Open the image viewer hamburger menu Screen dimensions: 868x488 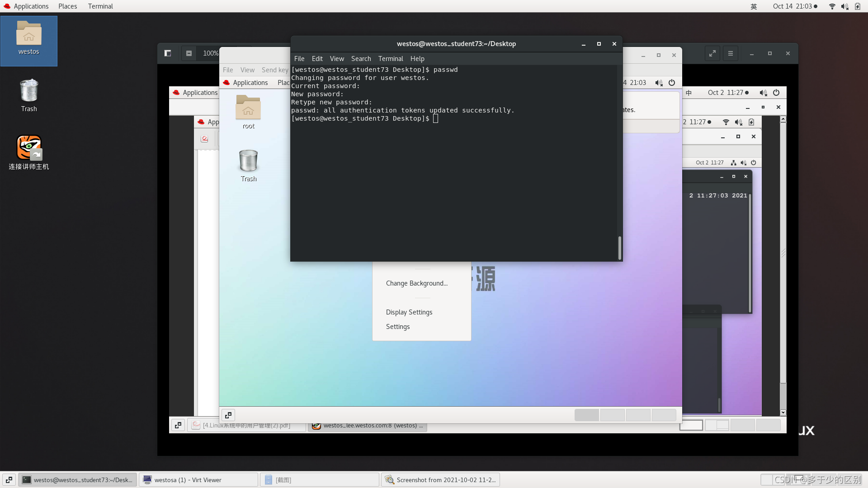(731, 53)
